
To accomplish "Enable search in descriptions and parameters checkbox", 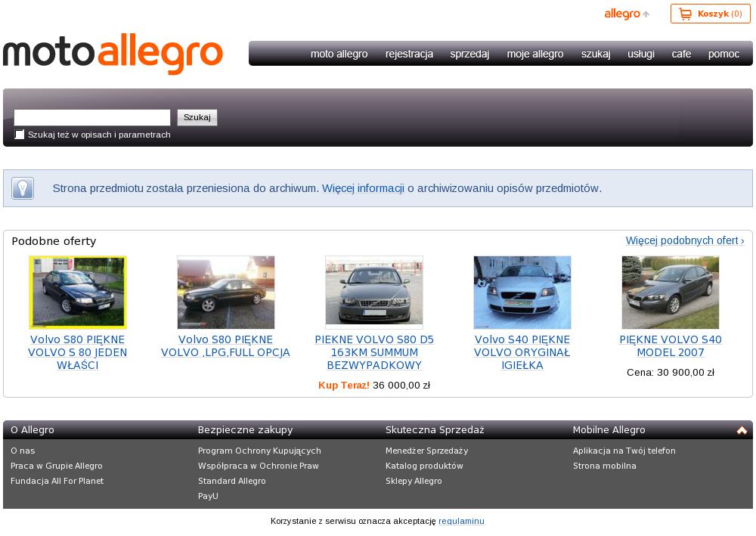I will (20, 135).
